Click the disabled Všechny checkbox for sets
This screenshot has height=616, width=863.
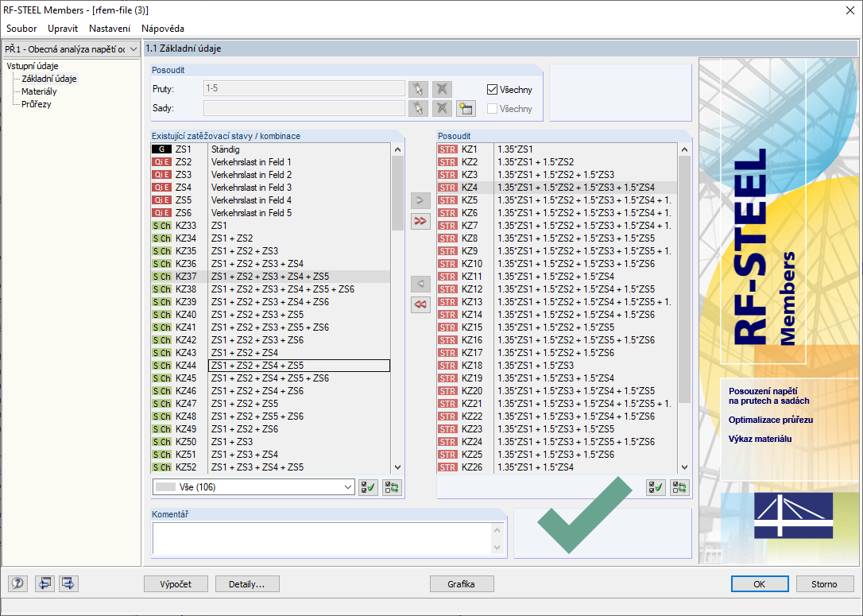492,108
